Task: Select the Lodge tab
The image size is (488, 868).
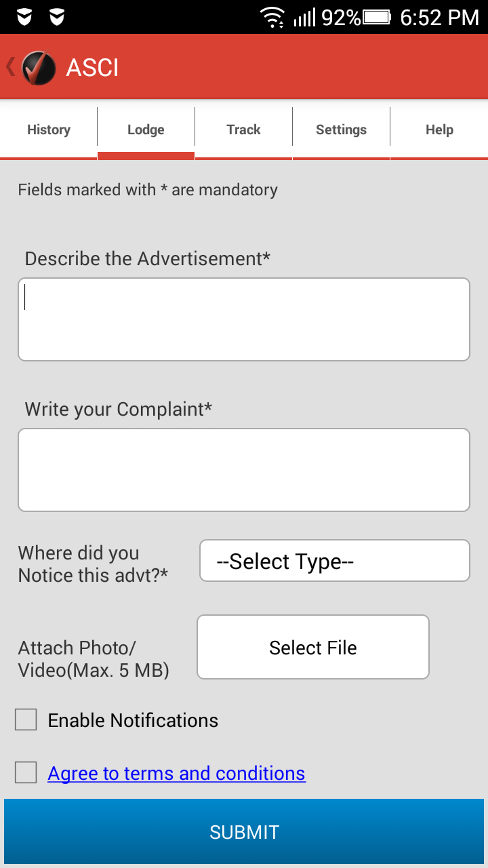Action: click(x=146, y=130)
